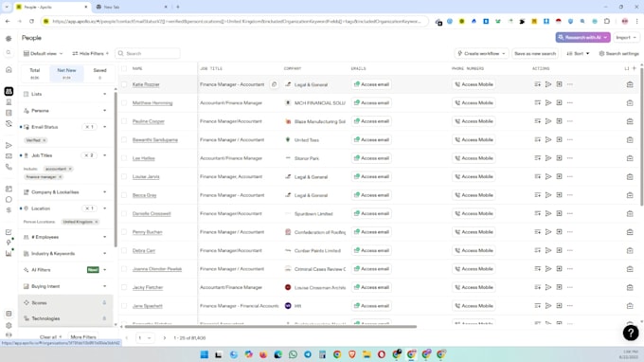This screenshot has height=362, width=644.
Task: Collapse the Job Titles filter
Action: click(x=105, y=155)
